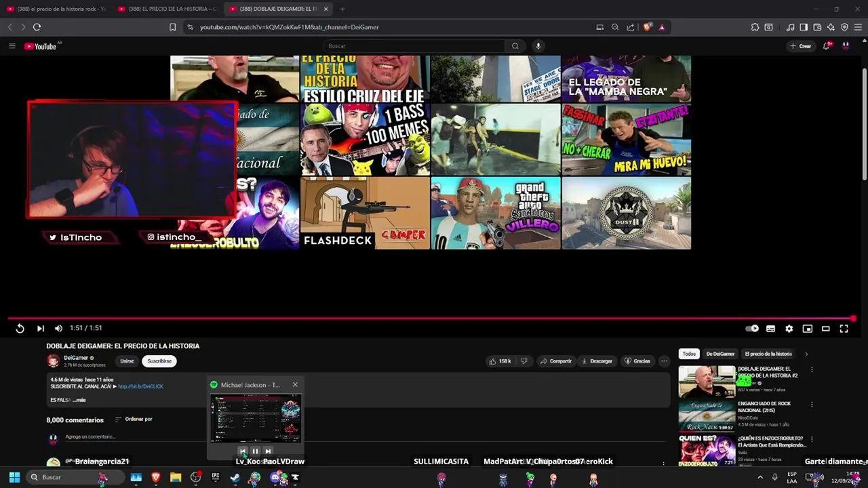Open the Windows Start menu
The height and width of the screenshot is (488, 868).
tap(14, 477)
